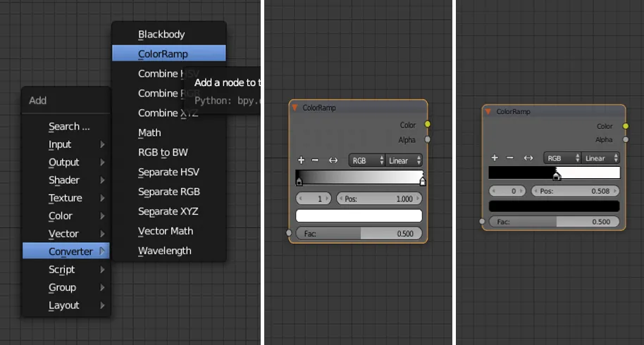
Task: Click stop index field showing 1
Action: (314, 199)
